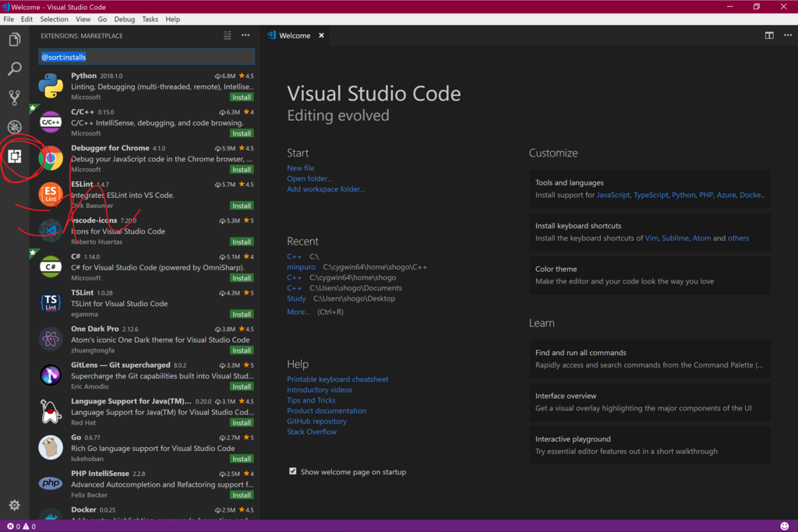Open the Explorer view in activity bar
Viewport: 798px width, 532px height.
point(15,39)
